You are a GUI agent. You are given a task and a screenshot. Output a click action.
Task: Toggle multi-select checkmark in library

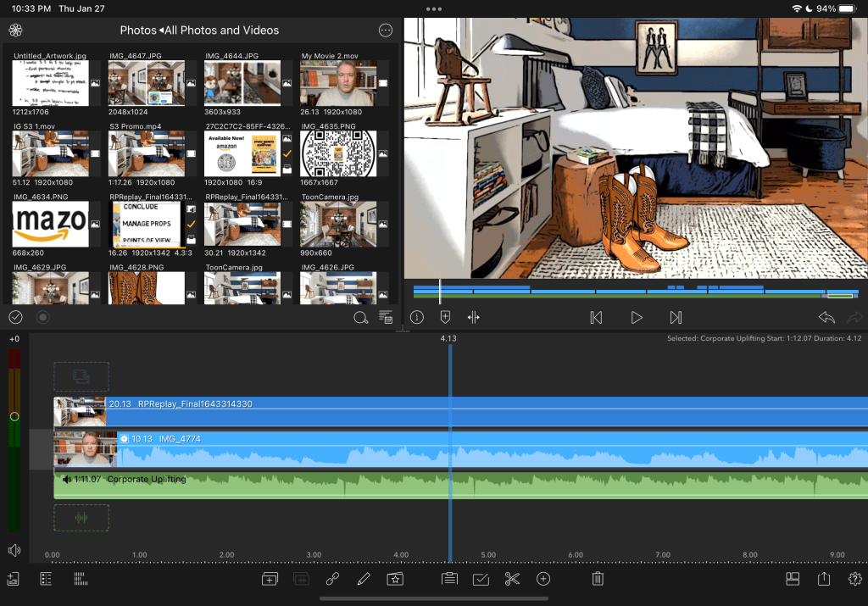pos(15,317)
